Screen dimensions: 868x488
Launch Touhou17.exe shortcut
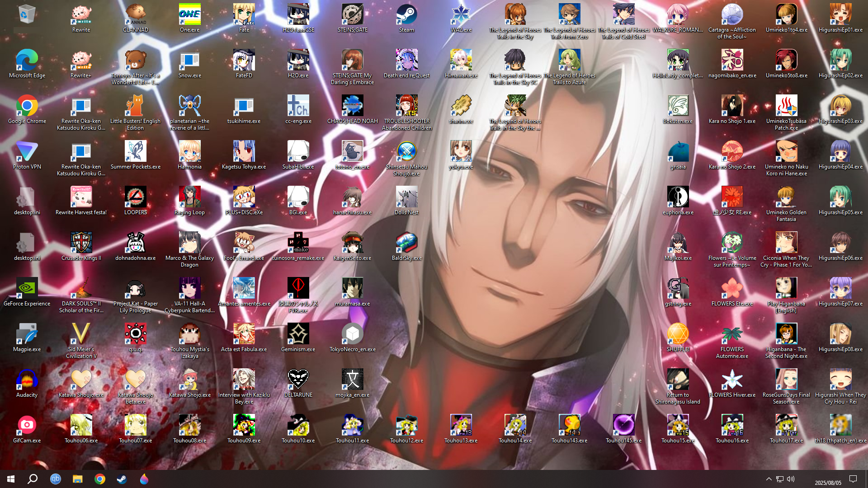click(x=787, y=429)
